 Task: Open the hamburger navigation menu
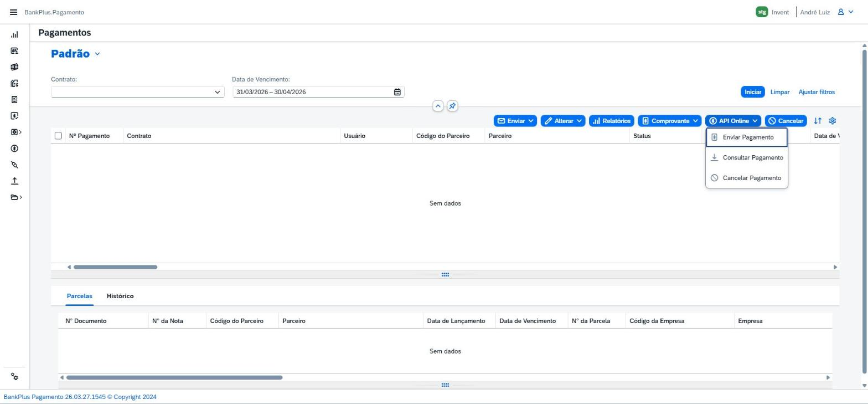[13, 12]
